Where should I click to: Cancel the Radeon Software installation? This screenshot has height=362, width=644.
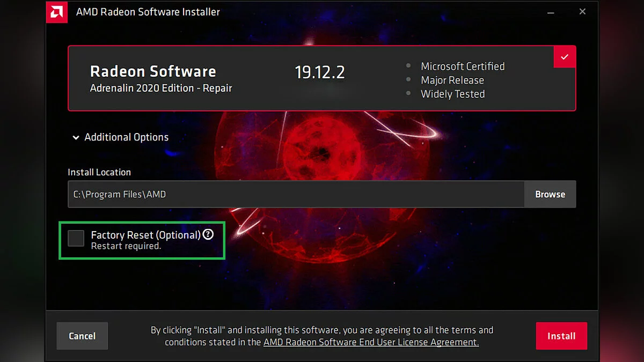click(x=82, y=336)
